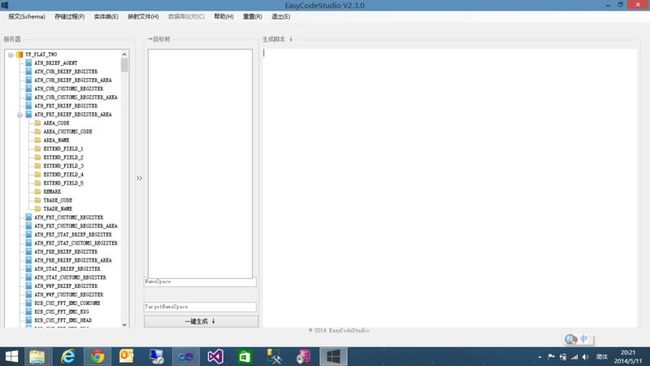The width and height of the screenshot is (650, 366).
Task: Click the table icon beside ATN_WWF_BRIEF_REGISTER
Action: tap(29, 286)
